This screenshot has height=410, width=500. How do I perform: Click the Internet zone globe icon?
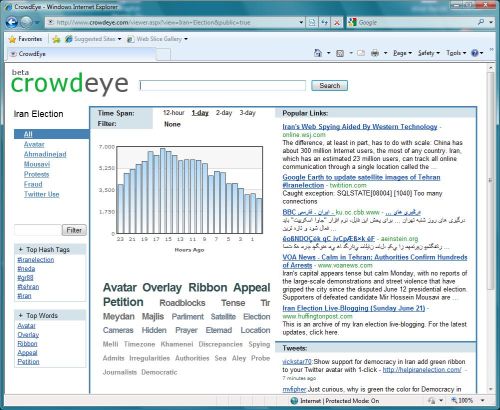click(294, 401)
